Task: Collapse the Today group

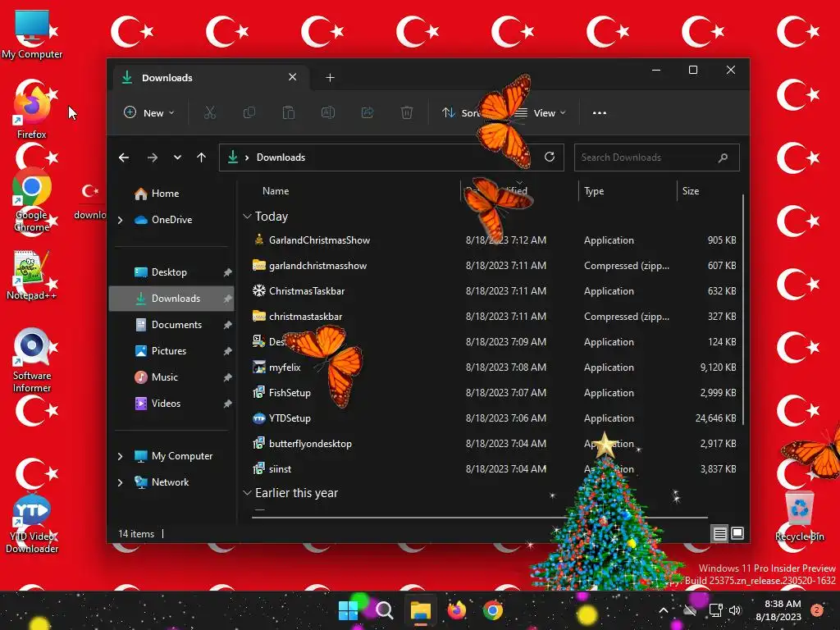Action: click(247, 217)
